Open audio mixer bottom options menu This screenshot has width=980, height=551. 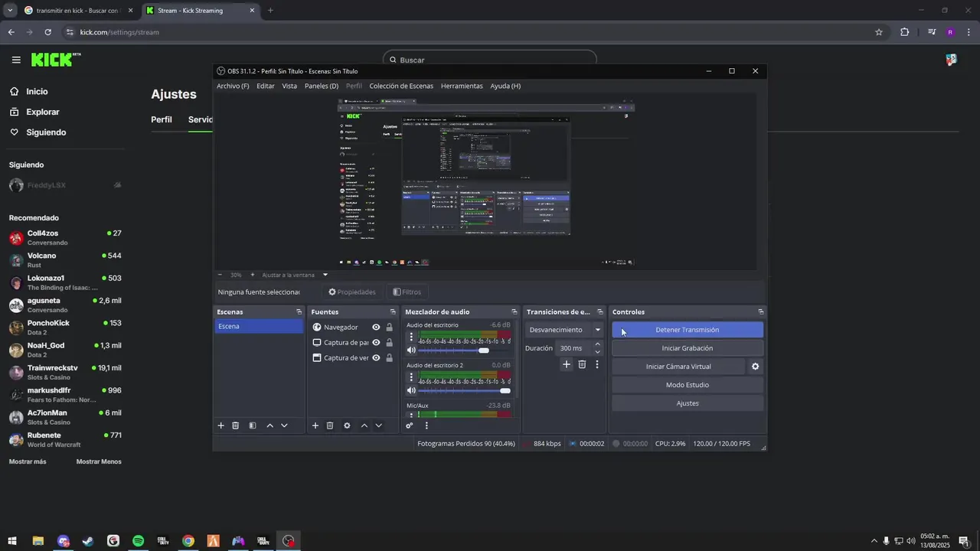[x=426, y=425]
